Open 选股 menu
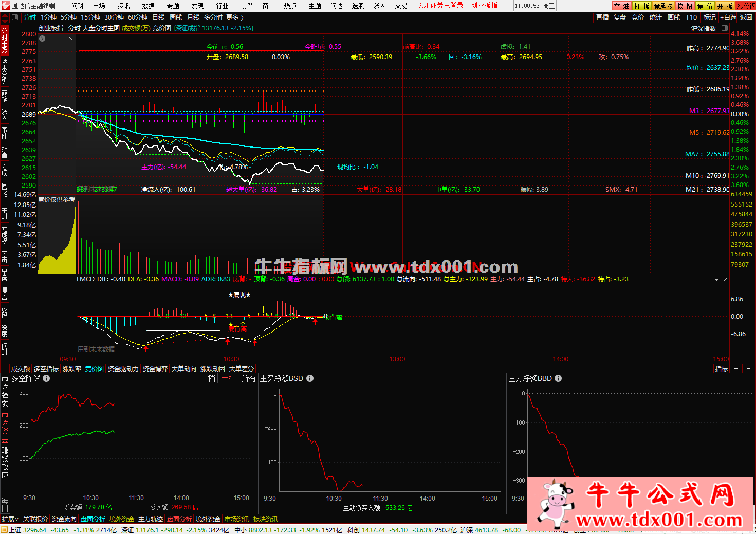Image resolution: width=756 pixels, height=534 pixels. [x=358, y=6]
